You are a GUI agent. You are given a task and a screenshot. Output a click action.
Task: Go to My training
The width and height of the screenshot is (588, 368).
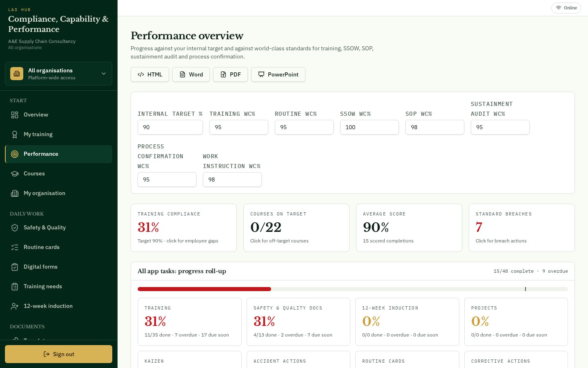point(58,135)
